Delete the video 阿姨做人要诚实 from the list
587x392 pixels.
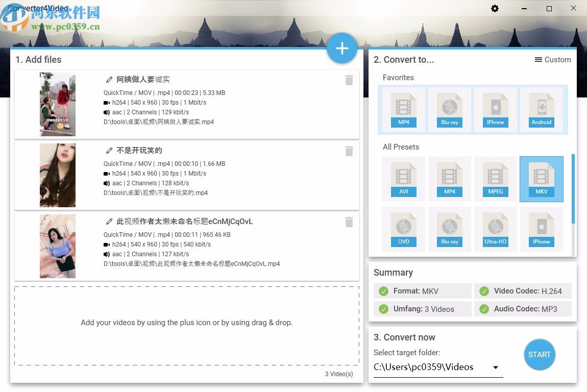pyautogui.click(x=349, y=80)
